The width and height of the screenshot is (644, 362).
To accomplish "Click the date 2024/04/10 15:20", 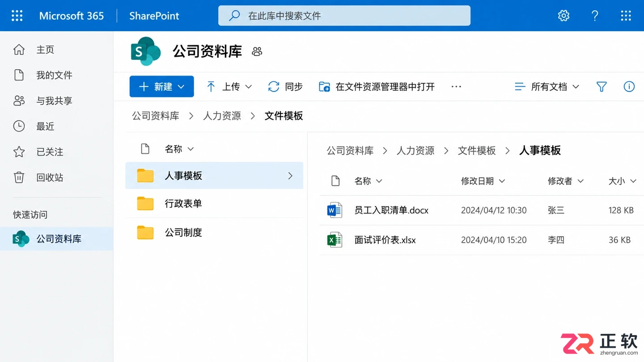I will pos(494,240).
